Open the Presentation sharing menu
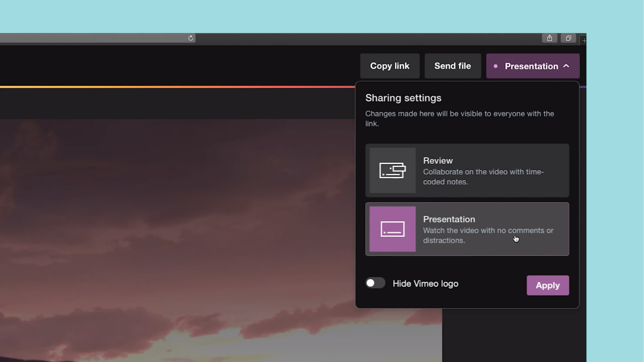This screenshot has height=362, width=644. pos(532,66)
